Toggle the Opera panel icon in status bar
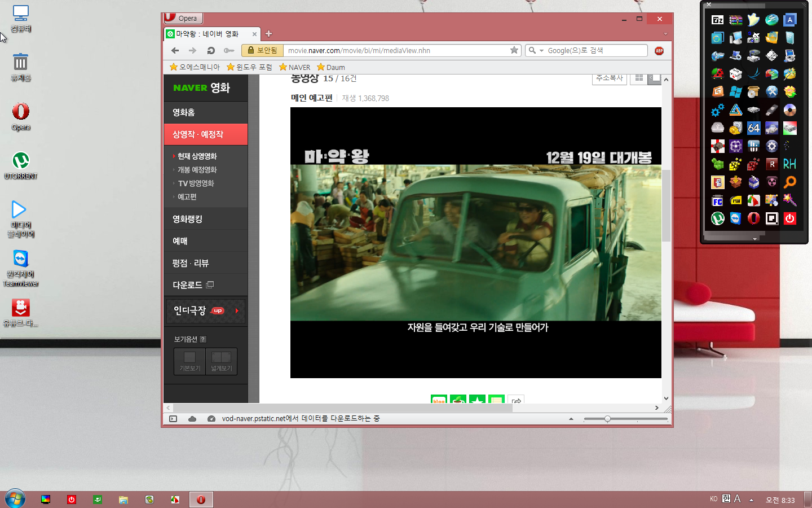Viewport: 812px width, 508px height. 173,419
